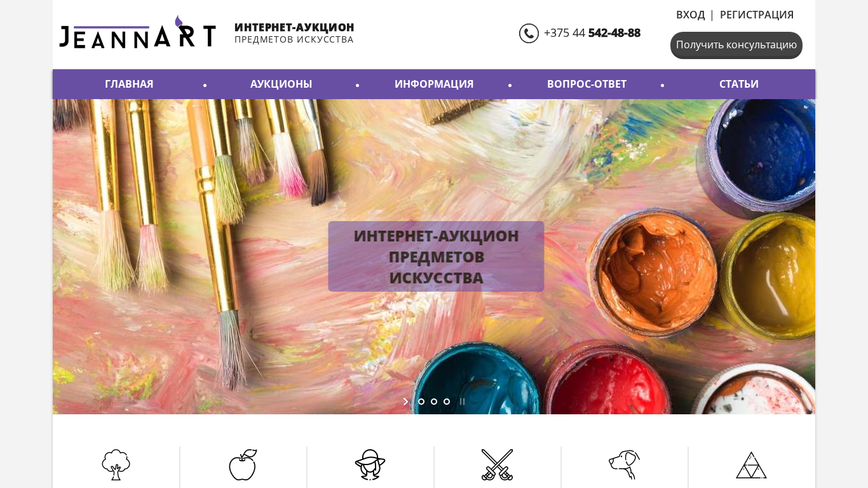Select the dog head animal icon
Screen dimensions: 868x488
[624, 464]
